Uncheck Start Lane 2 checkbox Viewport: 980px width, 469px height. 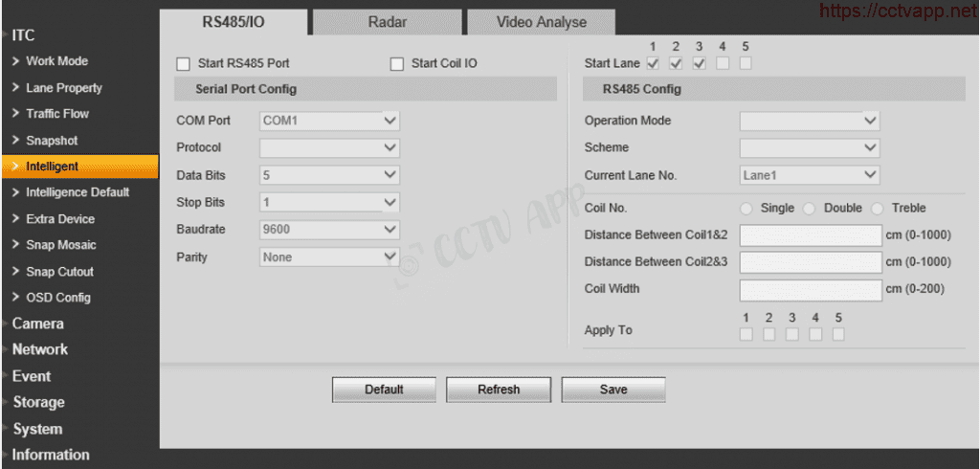point(676,64)
